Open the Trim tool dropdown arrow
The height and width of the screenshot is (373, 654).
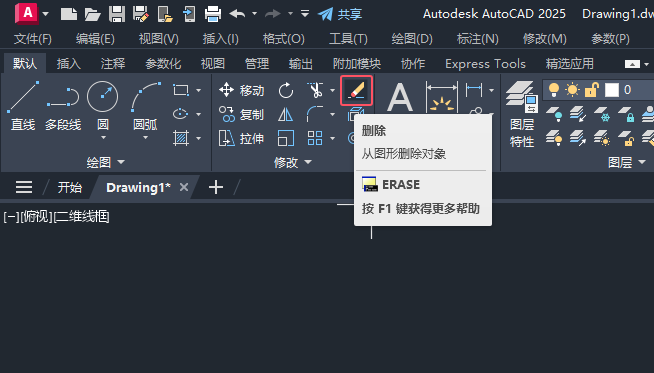point(332,90)
